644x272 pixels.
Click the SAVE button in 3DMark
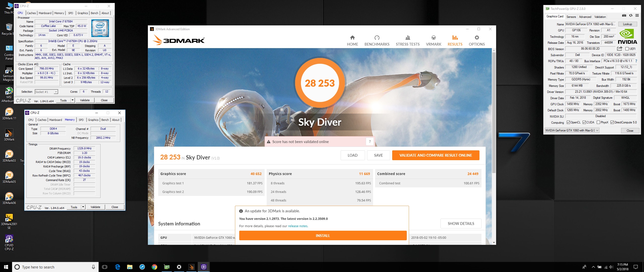378,155
